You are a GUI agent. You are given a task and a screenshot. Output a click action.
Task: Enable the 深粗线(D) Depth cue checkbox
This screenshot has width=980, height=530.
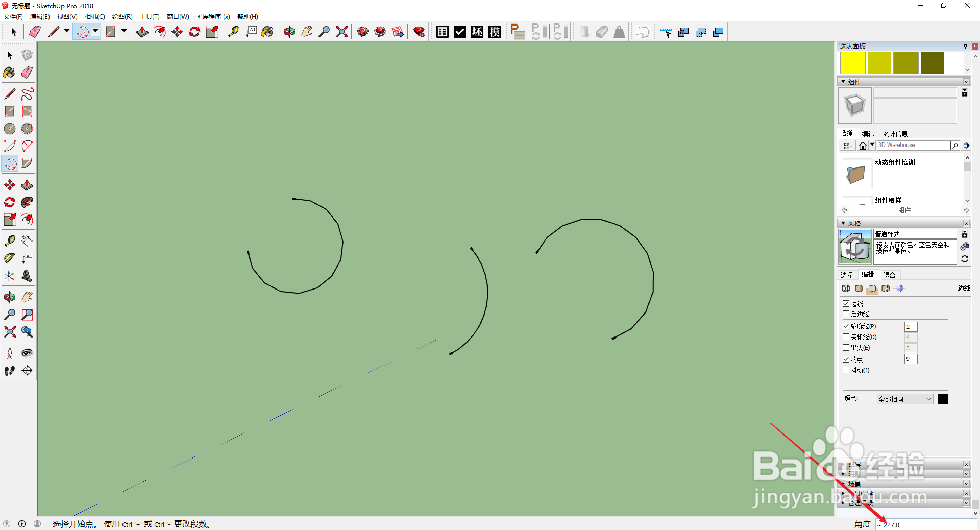(846, 337)
